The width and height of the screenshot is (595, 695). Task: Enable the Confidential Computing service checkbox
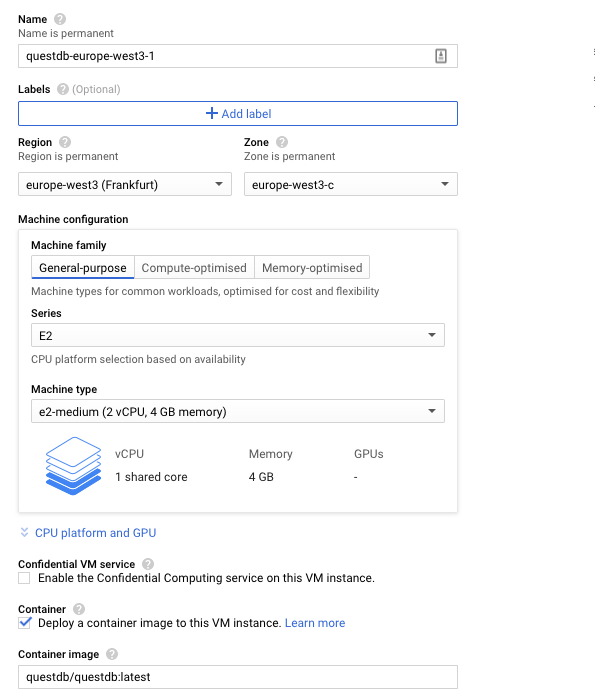[x=24, y=578]
